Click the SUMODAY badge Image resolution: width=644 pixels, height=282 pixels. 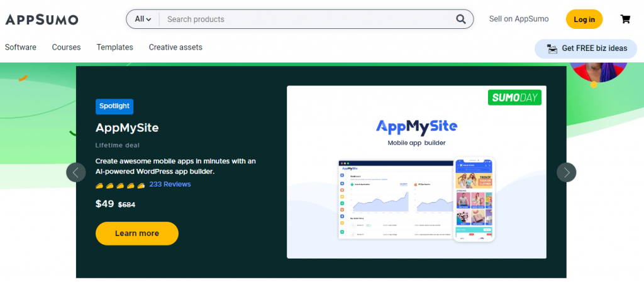[x=514, y=97]
